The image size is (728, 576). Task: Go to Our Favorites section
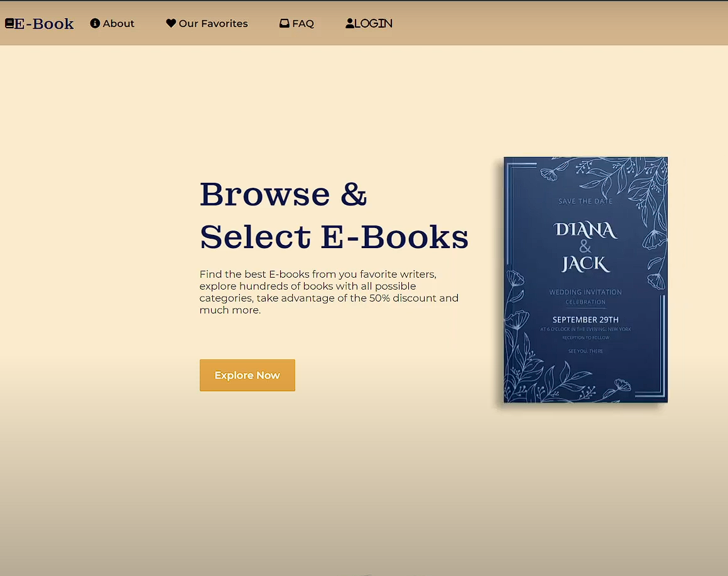pyautogui.click(x=213, y=23)
